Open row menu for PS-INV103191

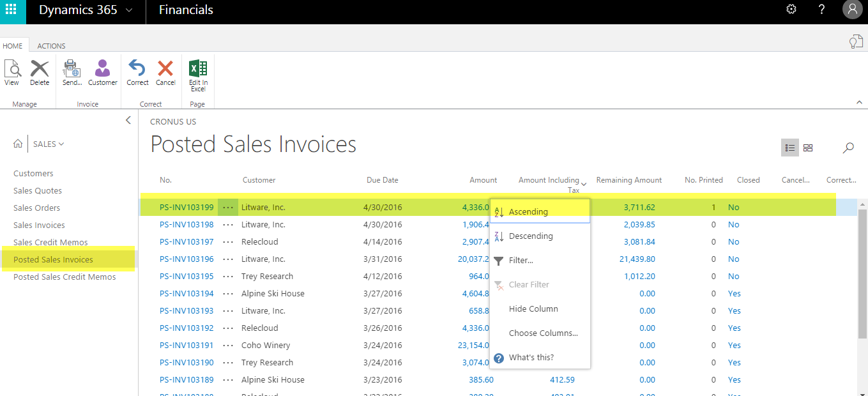pos(228,346)
